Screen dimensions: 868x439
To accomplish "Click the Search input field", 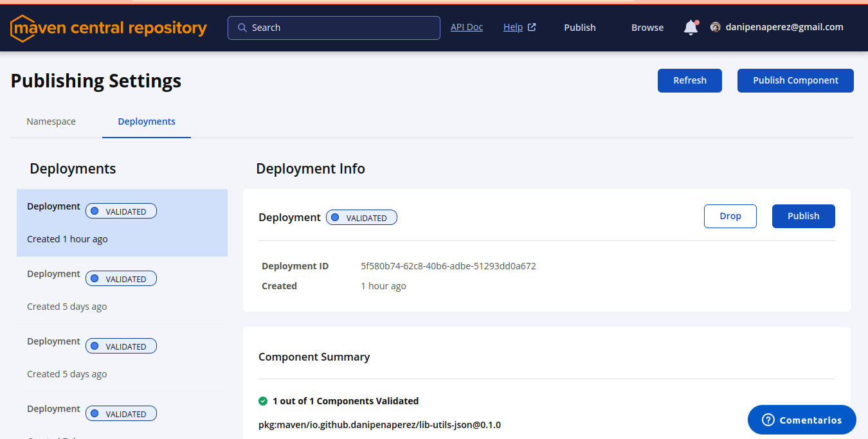I will [x=334, y=28].
